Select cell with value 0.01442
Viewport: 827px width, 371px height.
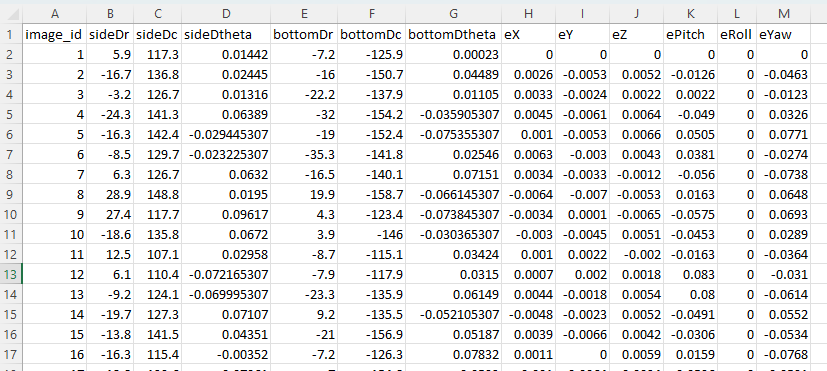tap(226, 55)
